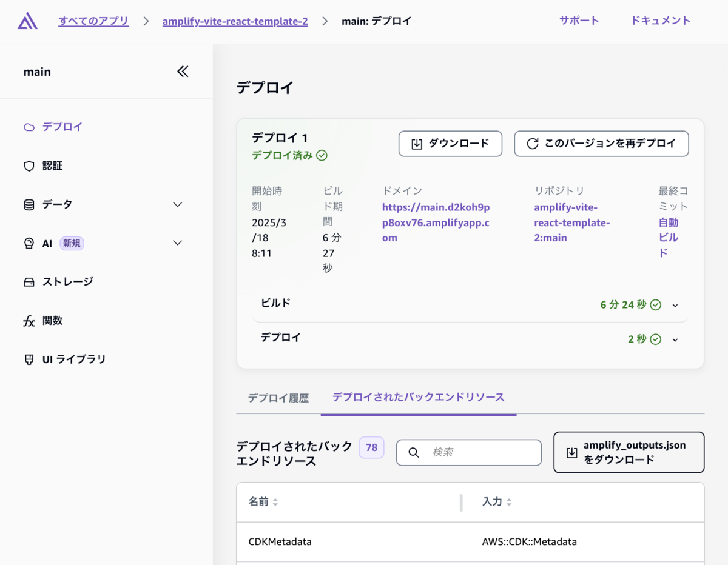
Task: Click download icon in amplify_outputs.json button
Action: pyautogui.click(x=571, y=453)
